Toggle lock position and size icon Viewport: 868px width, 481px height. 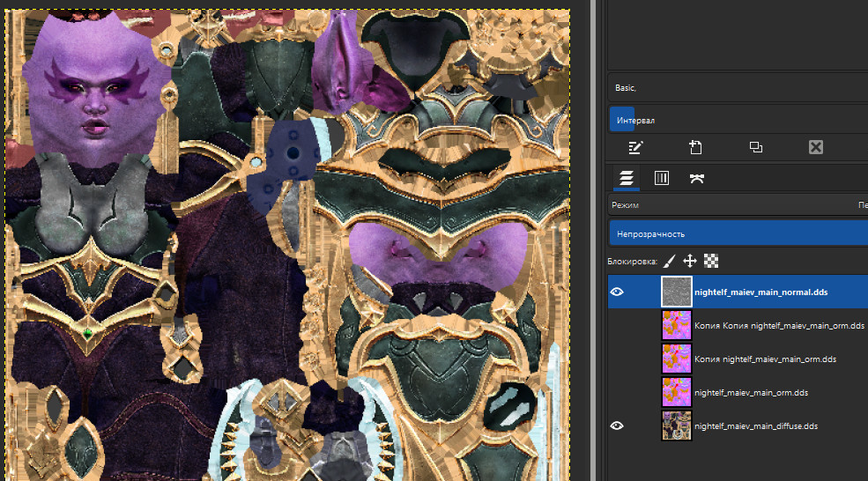click(x=690, y=261)
